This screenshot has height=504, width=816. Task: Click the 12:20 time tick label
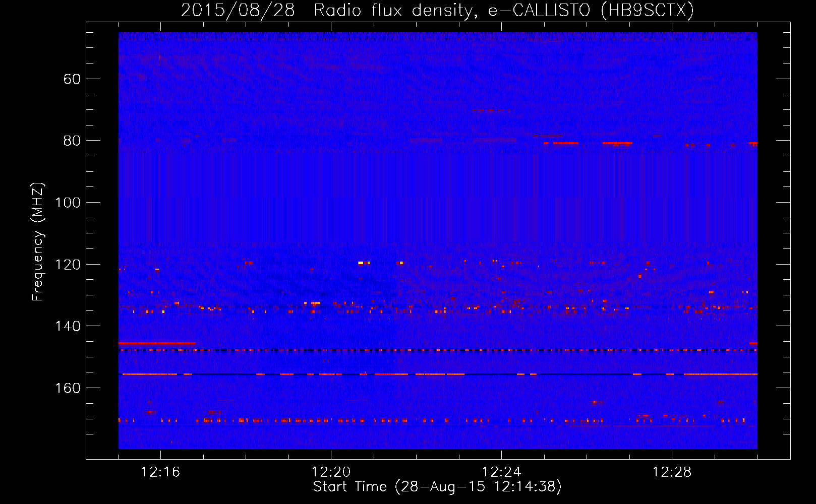point(331,472)
